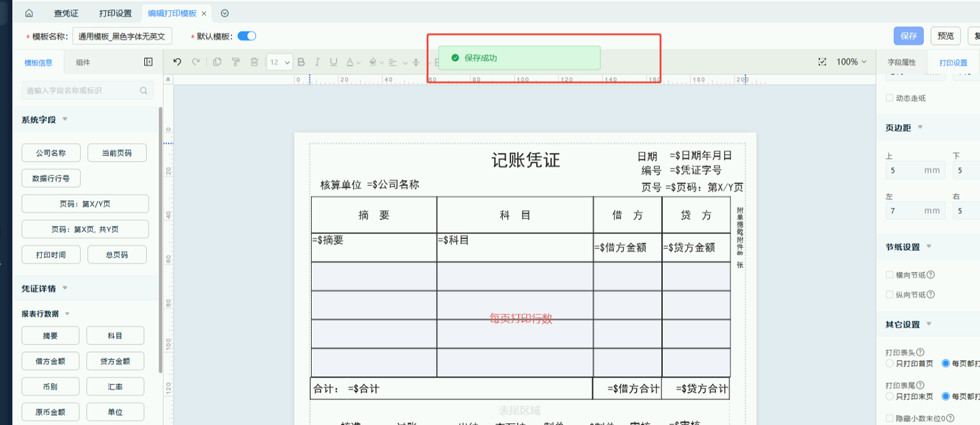Click the 保存 button
The width and height of the screenshot is (980, 425).
click(908, 36)
